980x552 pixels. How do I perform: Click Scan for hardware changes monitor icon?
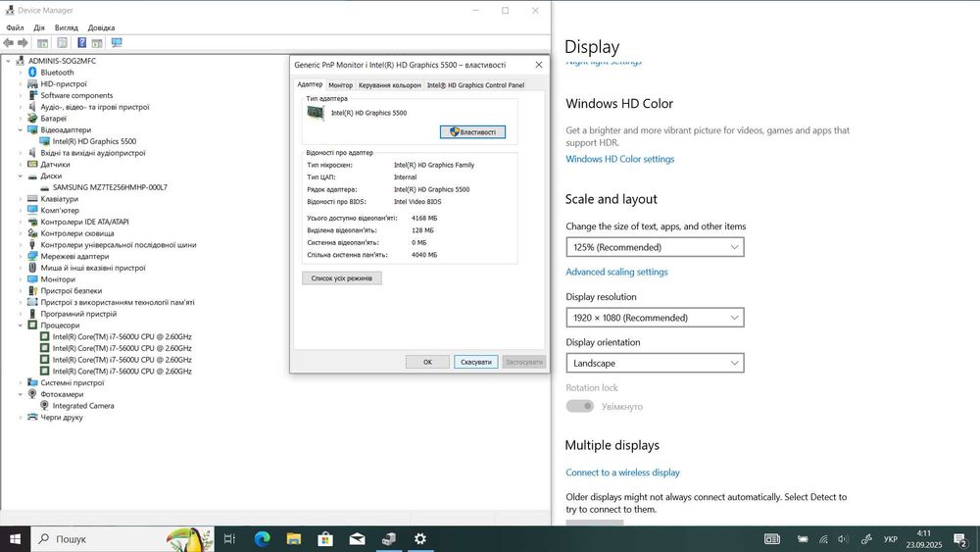tap(117, 42)
